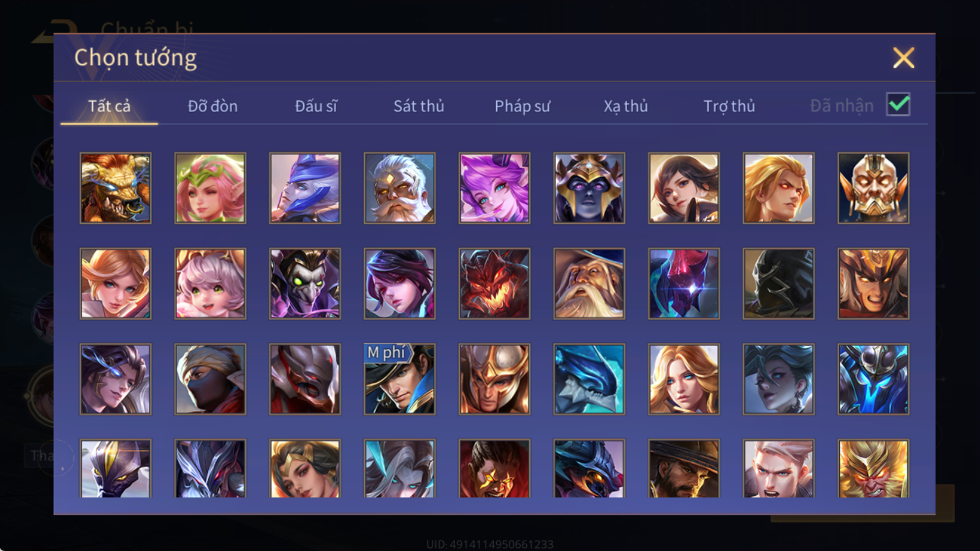Choose the green-eyed purple jester hero
980x551 pixels.
point(305,283)
